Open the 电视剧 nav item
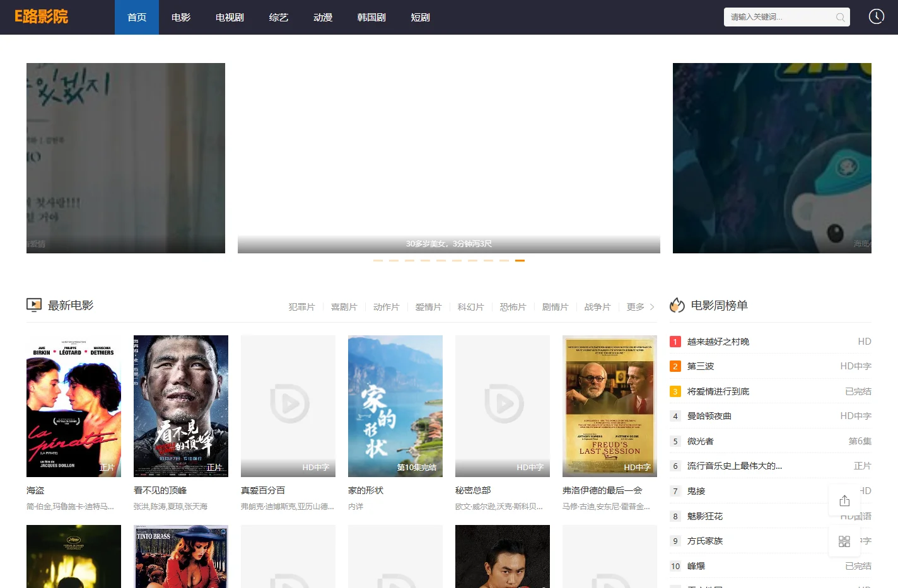This screenshot has height=588, width=898. [x=230, y=17]
